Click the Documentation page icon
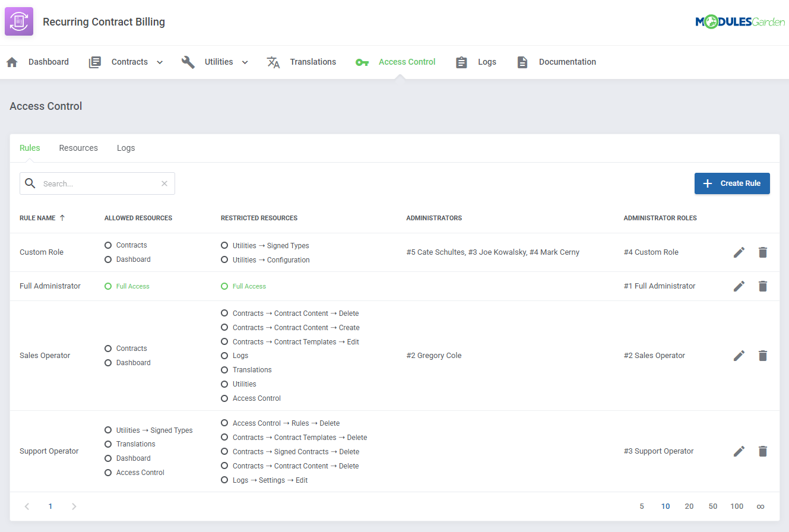Image resolution: width=789 pixels, height=532 pixels. (522, 61)
